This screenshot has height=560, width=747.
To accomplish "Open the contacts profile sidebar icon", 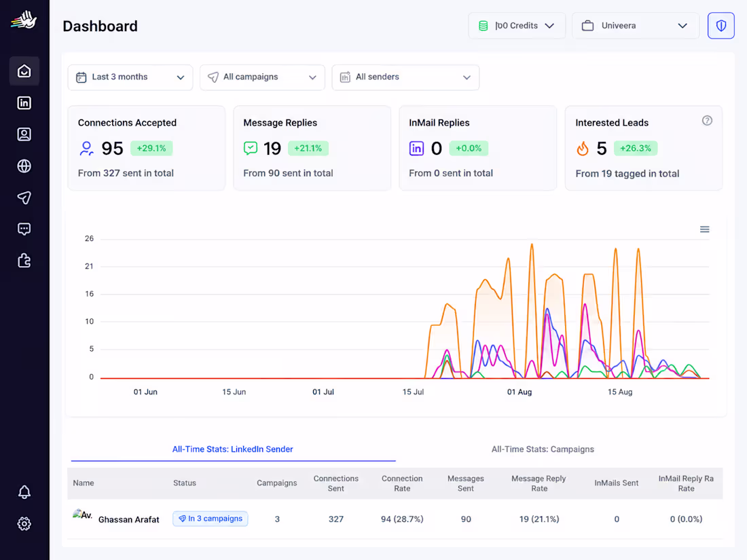I will point(24,134).
